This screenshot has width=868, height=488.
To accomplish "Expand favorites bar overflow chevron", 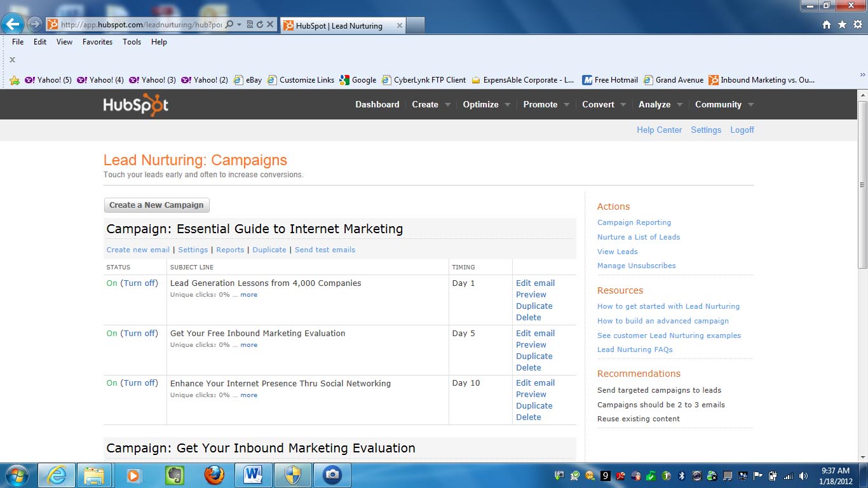I will click(862, 75).
